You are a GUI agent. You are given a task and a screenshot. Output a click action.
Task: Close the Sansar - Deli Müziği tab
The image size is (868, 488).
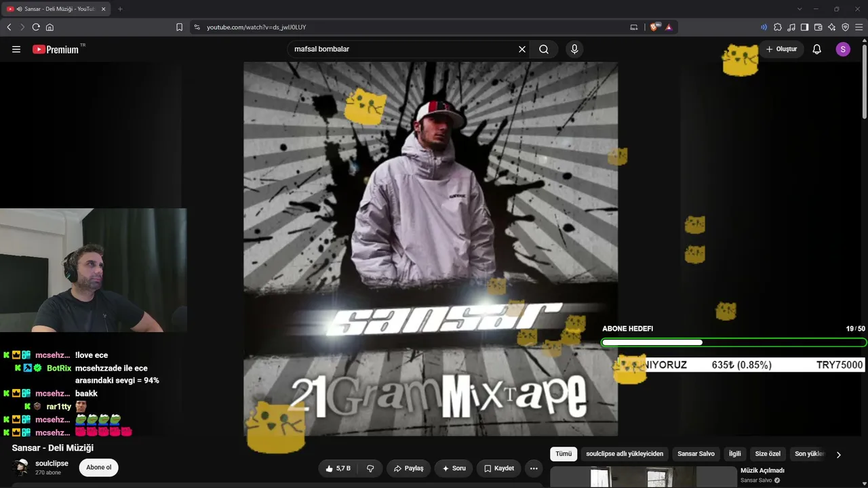[104, 9]
